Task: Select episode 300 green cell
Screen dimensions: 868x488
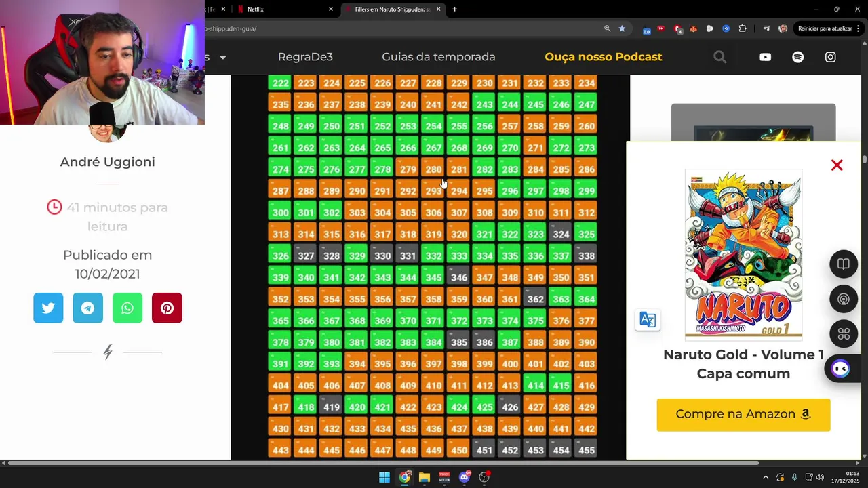Action: point(280,213)
